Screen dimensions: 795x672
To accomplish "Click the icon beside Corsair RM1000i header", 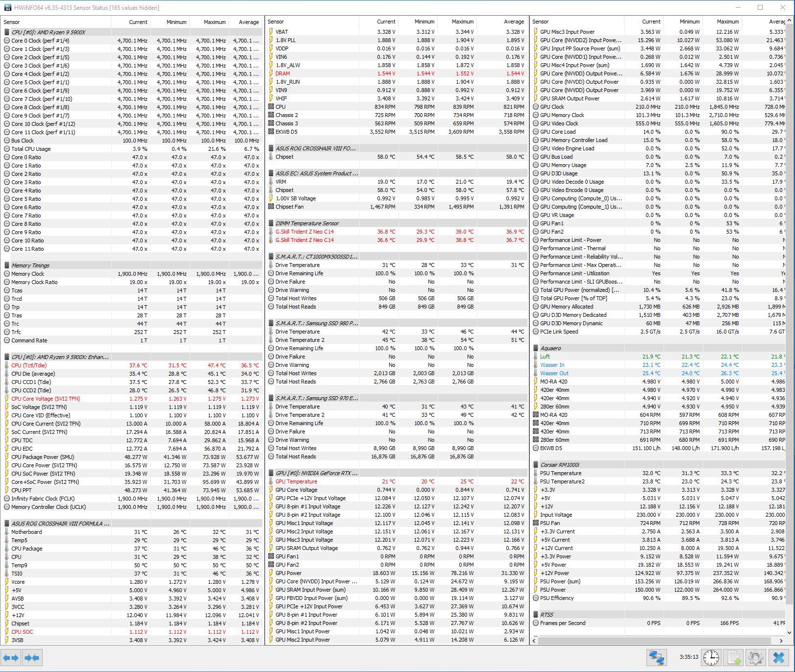I will (x=536, y=465).
